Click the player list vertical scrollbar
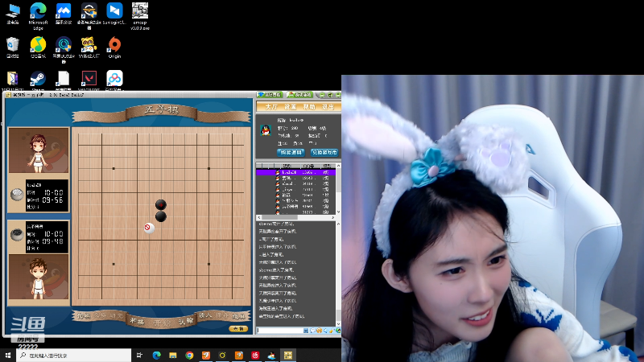 338,188
